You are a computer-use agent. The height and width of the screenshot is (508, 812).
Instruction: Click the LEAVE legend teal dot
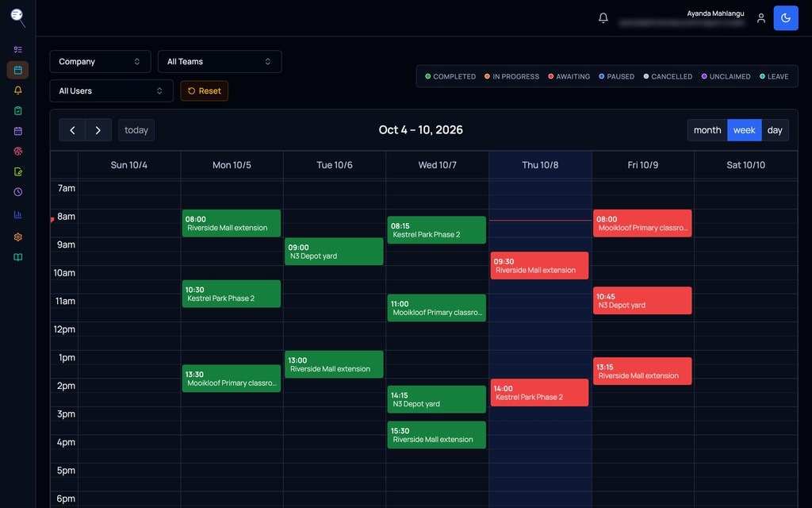pos(762,76)
